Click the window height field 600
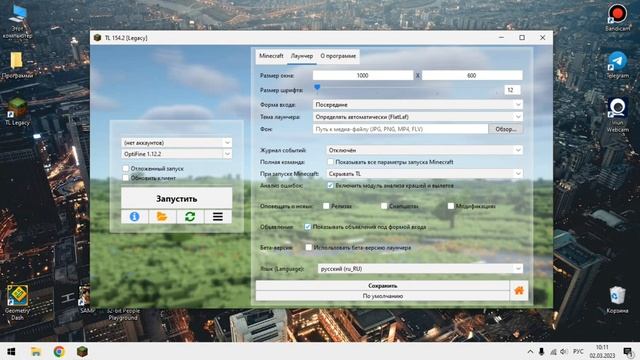Viewport: 640px width, 360px height. point(472,76)
